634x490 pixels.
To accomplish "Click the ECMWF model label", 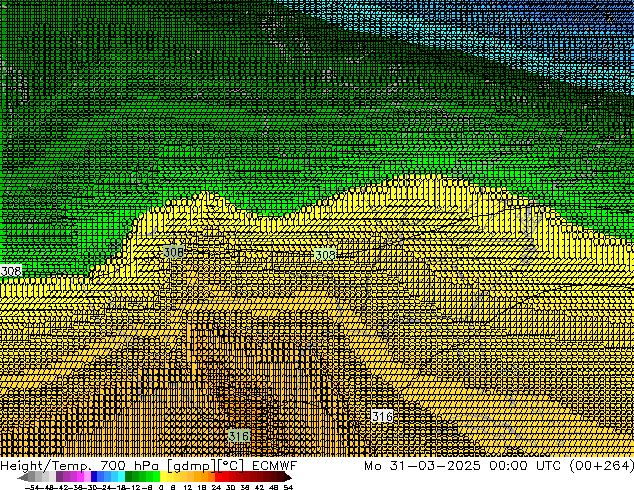I will click(275, 466).
